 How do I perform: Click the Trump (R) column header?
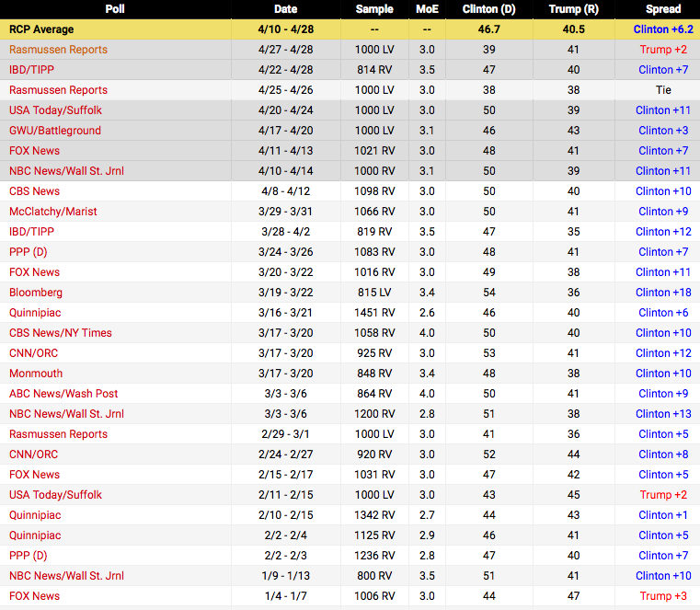pyautogui.click(x=573, y=9)
